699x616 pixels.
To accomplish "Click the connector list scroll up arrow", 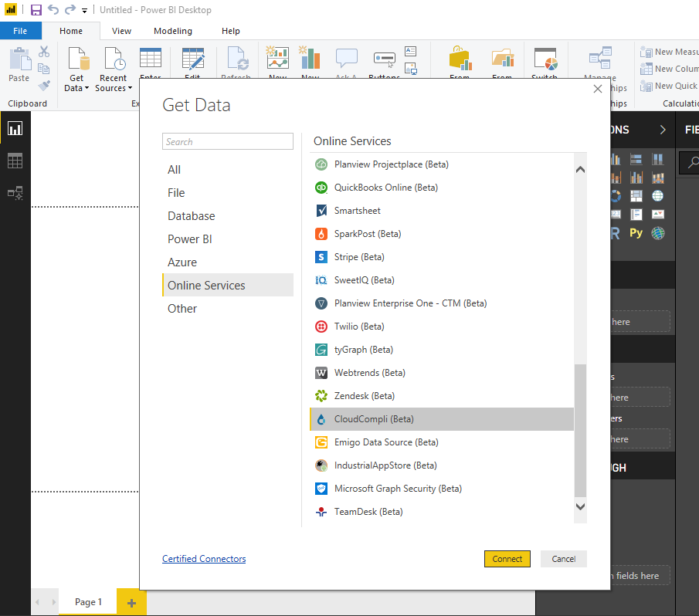I will 580,170.
